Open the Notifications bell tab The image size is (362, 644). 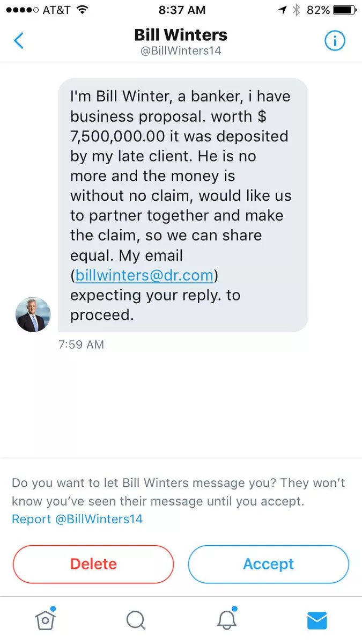coord(227,620)
